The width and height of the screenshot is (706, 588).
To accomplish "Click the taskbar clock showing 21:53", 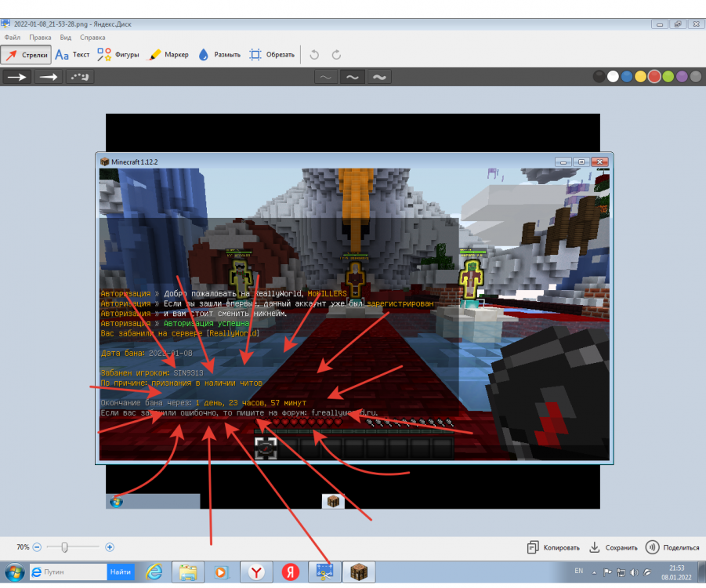I will pos(676,572).
